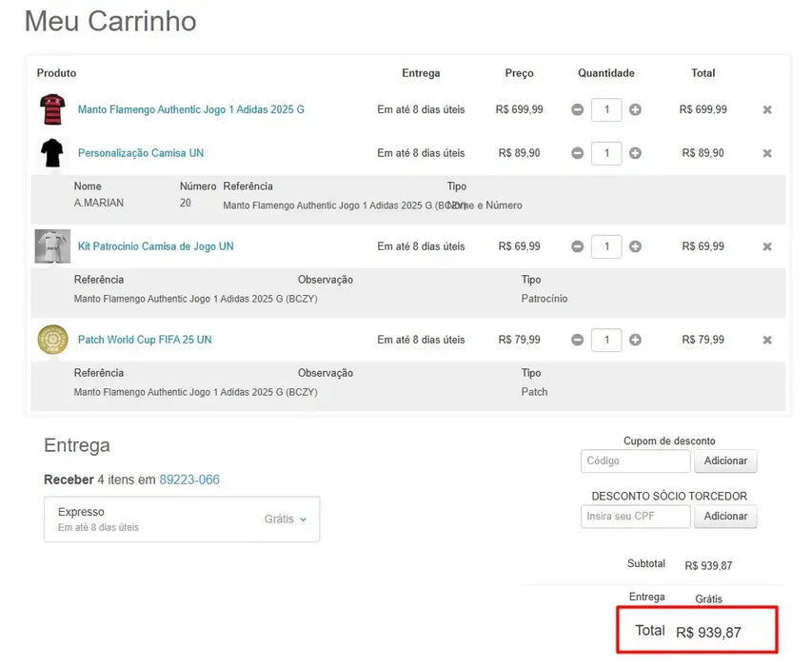Viewport: 812px width, 666px height.
Task: Remove Patch World Cup FIFA from cart
Action: (767, 340)
